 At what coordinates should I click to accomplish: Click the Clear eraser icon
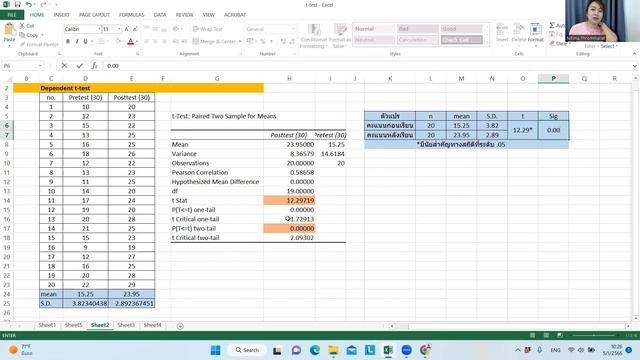tap(552, 43)
